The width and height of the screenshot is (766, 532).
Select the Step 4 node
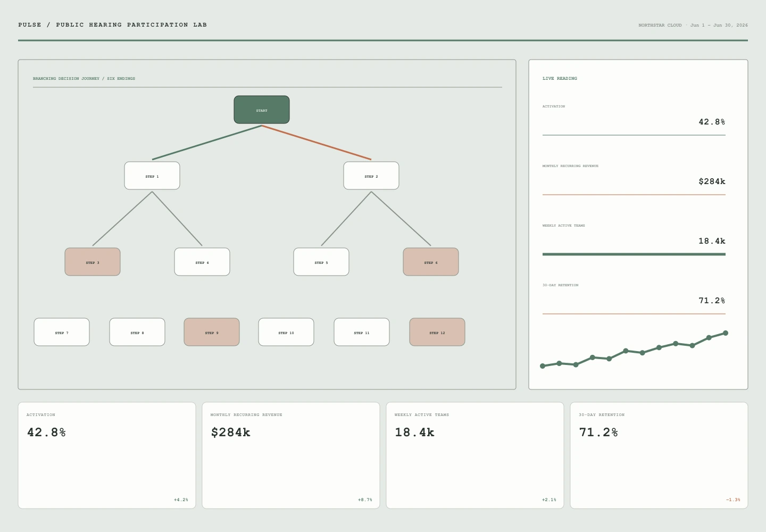coord(202,262)
